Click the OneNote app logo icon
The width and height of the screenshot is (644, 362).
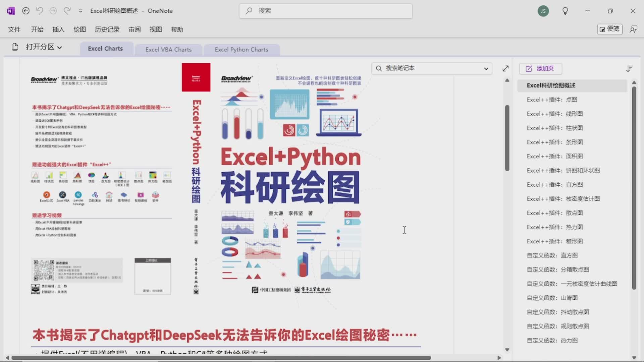tap(11, 11)
